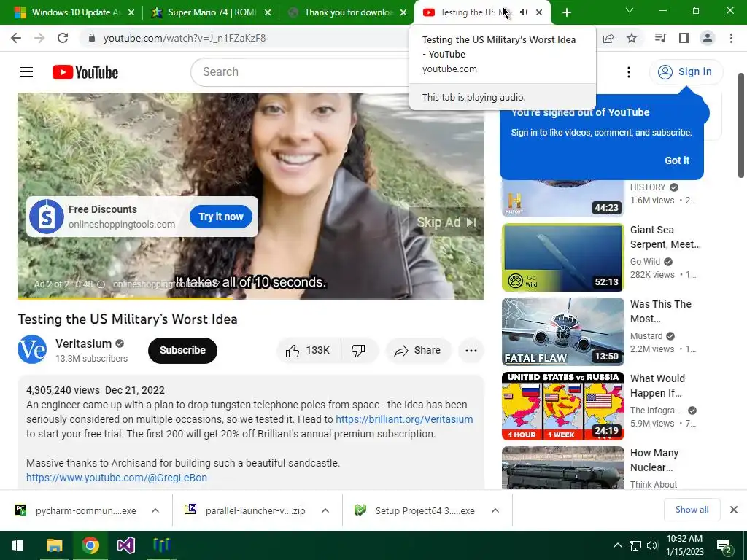The height and width of the screenshot is (560, 747).
Task: Click the YouTube search field
Action: 300,72
